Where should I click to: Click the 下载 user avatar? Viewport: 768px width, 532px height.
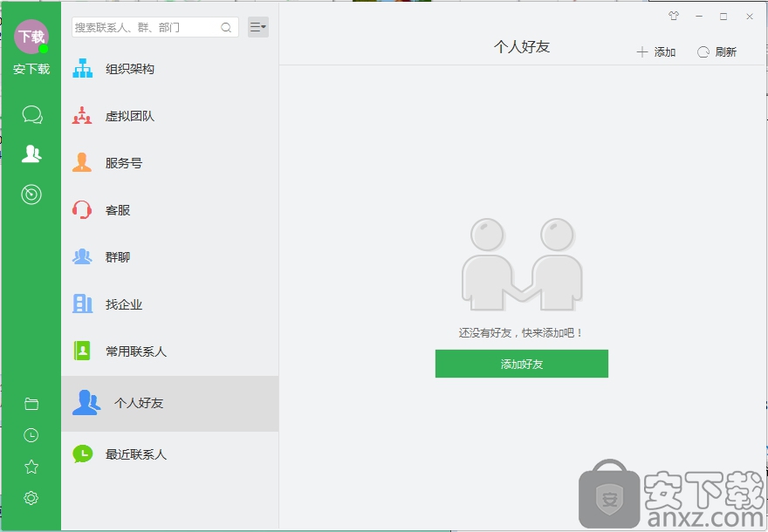click(x=31, y=37)
